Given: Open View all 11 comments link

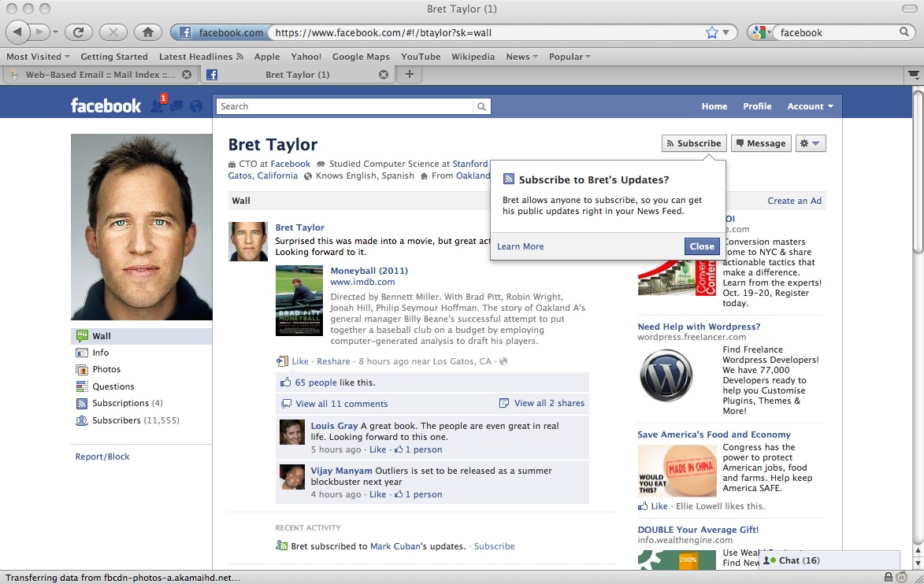Looking at the screenshot, I should pyautogui.click(x=341, y=404).
